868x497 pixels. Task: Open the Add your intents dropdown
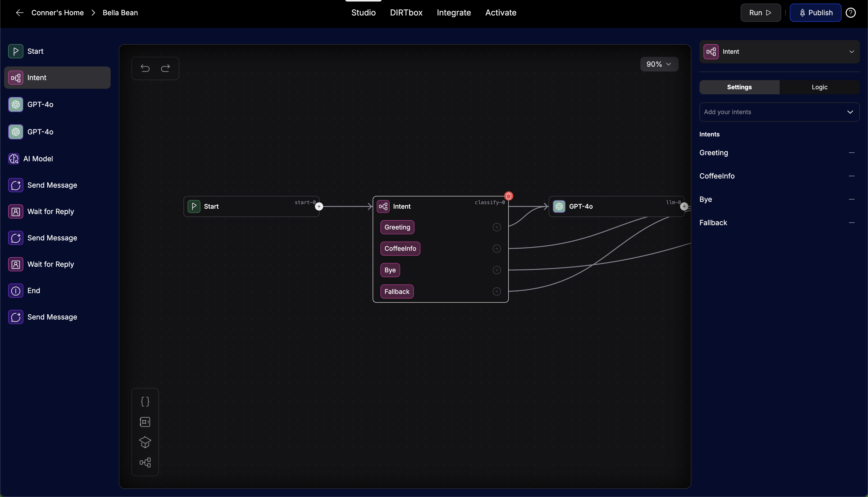click(x=779, y=112)
